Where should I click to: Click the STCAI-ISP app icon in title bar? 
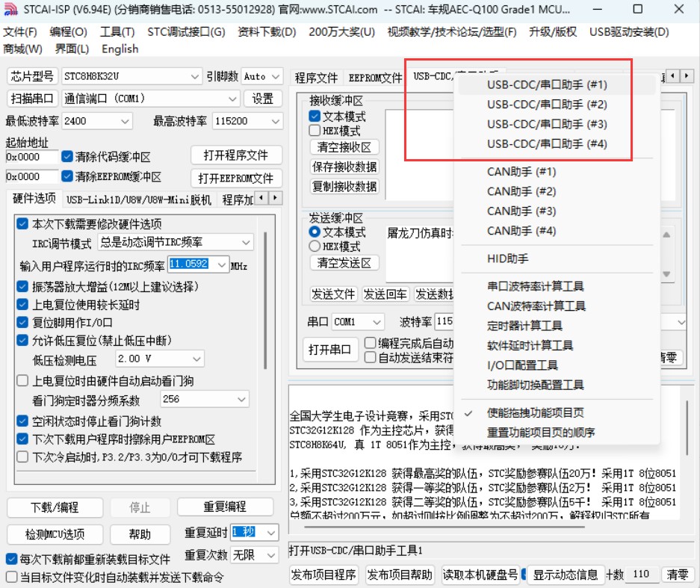[x=10, y=9]
